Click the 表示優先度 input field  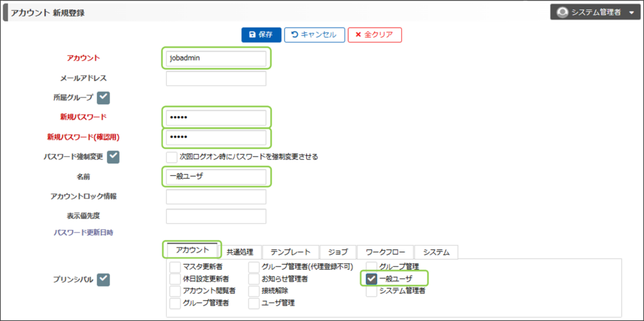(216, 216)
